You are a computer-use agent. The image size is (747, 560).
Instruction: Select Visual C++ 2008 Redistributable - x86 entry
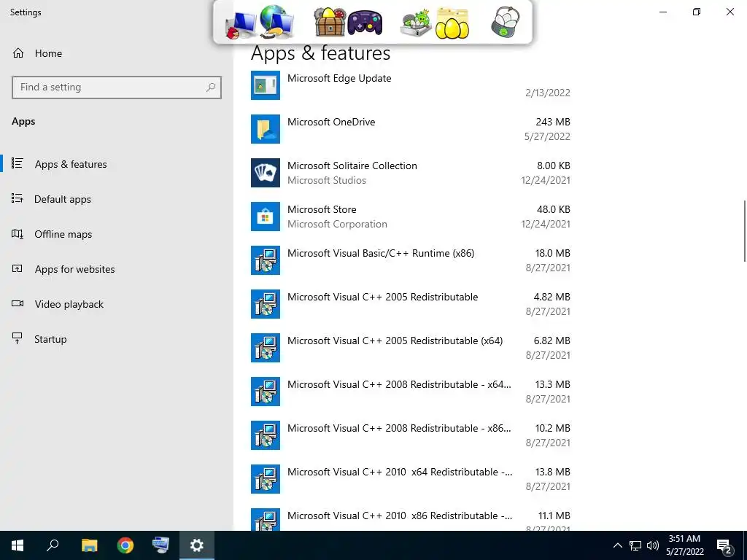coord(411,436)
